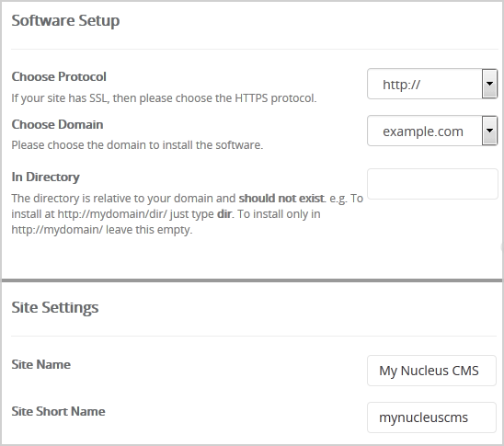
Task: Click the bold 'dir' example word
Action: (224, 214)
